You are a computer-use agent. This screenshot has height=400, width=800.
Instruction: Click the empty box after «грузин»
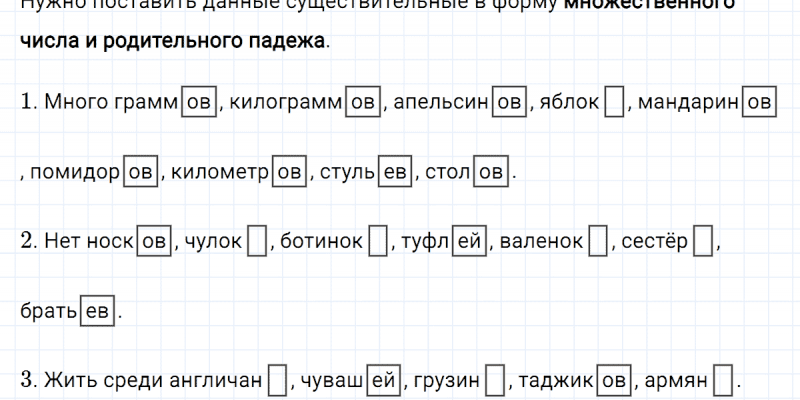pos(494,382)
